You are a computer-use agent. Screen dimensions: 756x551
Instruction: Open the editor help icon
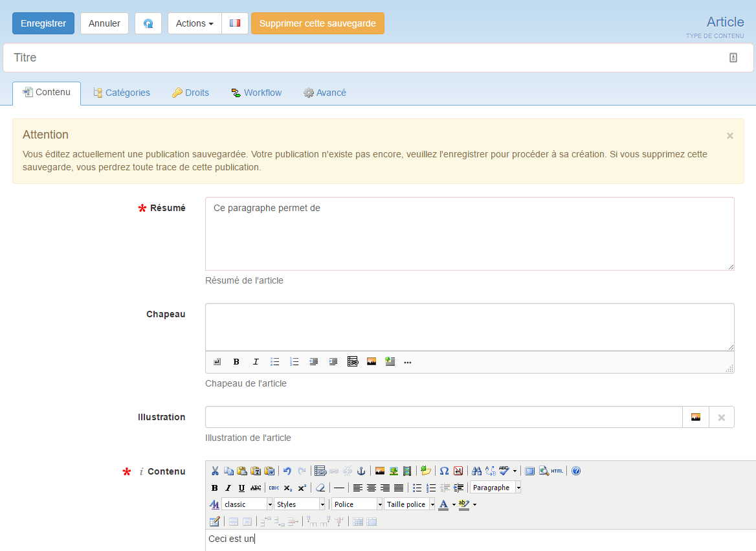[x=576, y=471]
